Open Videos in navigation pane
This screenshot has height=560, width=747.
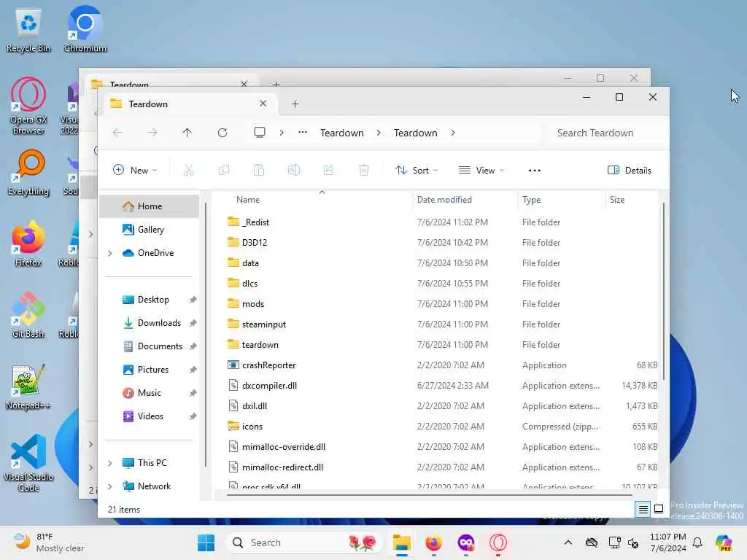coord(150,416)
